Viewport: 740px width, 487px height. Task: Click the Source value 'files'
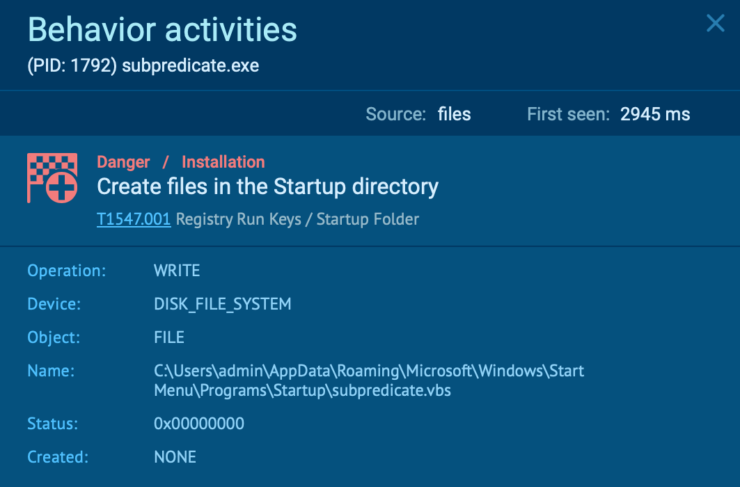coord(454,115)
